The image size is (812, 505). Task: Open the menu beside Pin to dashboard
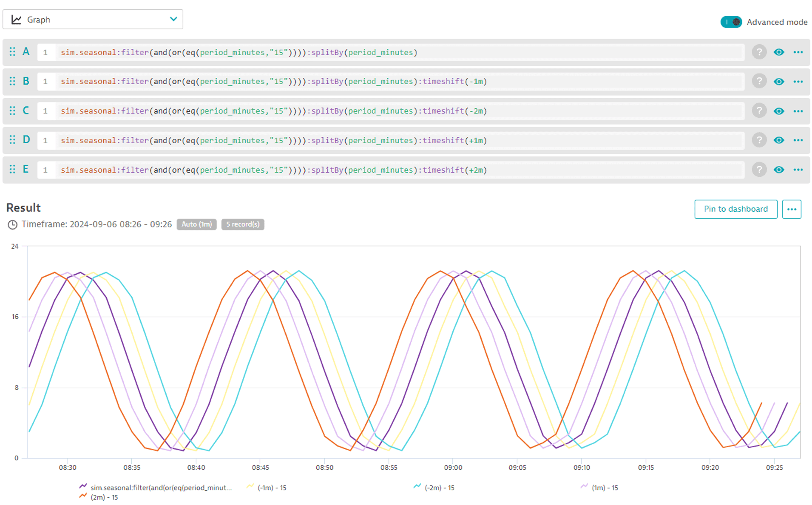[792, 209]
